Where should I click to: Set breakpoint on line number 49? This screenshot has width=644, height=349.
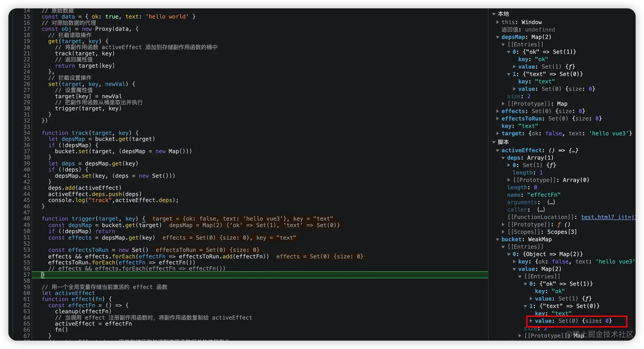(26, 225)
